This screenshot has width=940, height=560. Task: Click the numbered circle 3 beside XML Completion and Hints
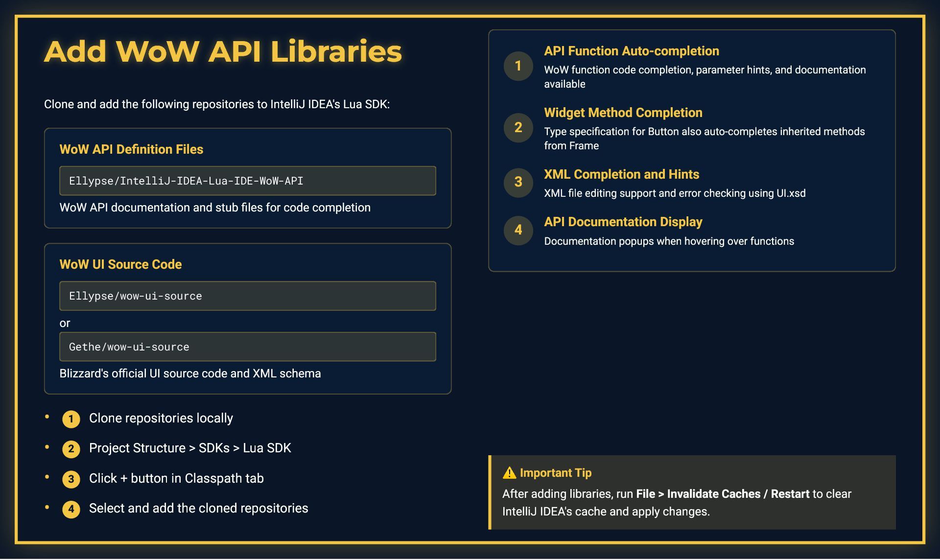click(518, 182)
